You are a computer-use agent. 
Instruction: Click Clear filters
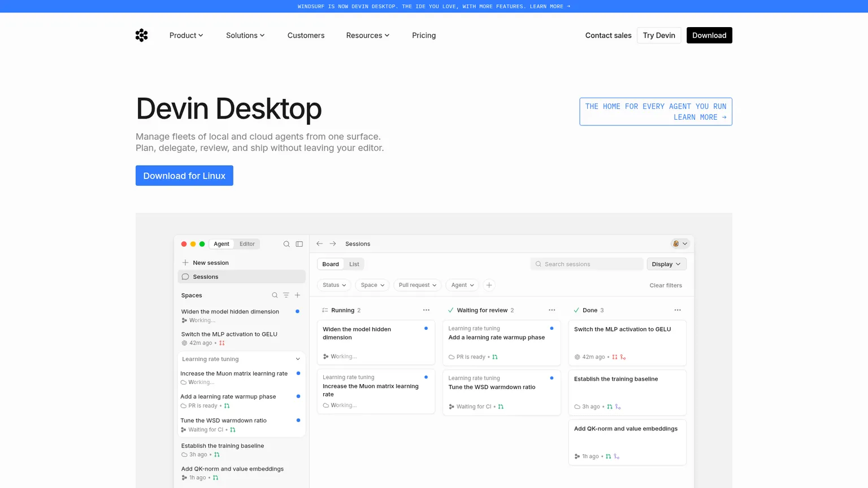tap(666, 285)
